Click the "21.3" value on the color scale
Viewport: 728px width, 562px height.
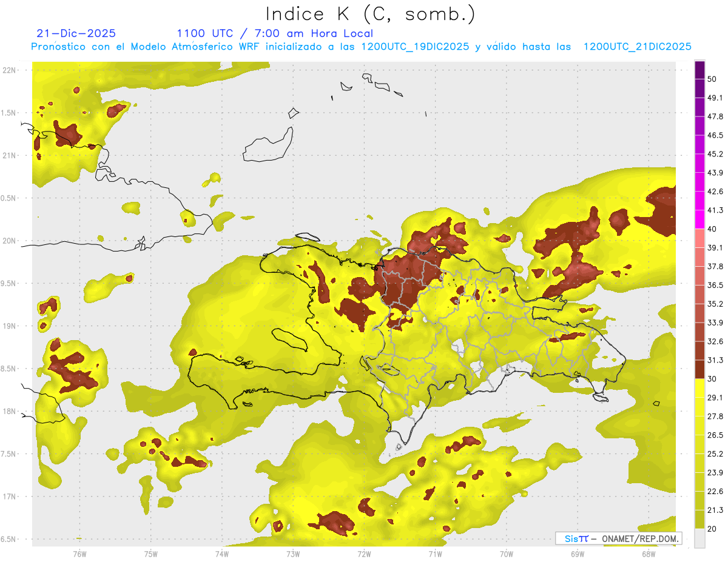715,510
